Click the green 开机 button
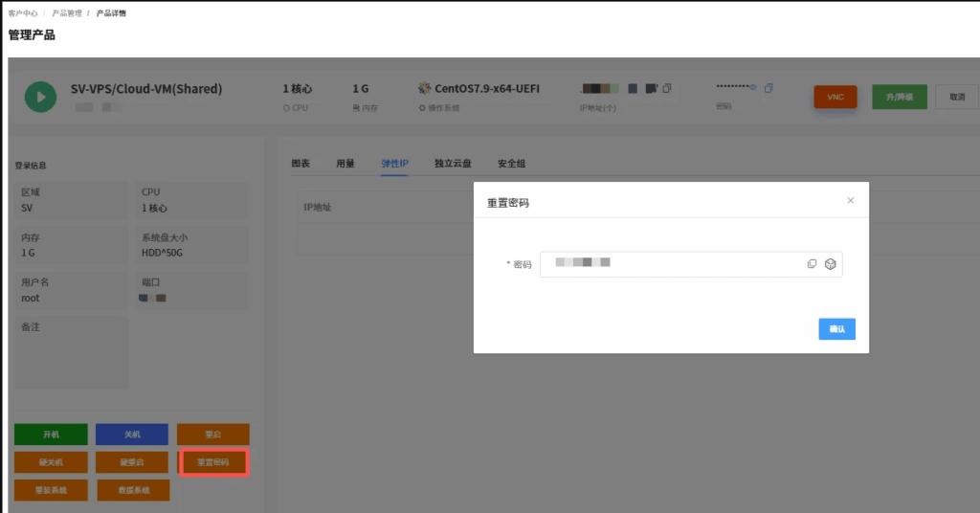The width and height of the screenshot is (980, 513). [x=52, y=435]
